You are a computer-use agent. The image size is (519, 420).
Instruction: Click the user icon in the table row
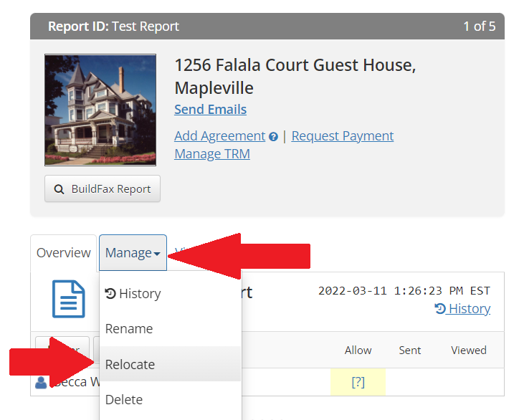point(41,383)
